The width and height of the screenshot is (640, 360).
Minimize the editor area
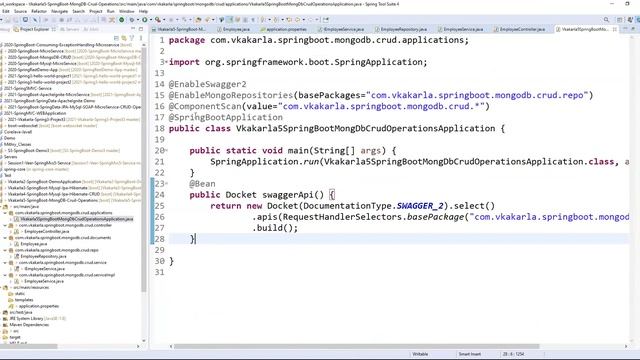(x=625, y=29)
